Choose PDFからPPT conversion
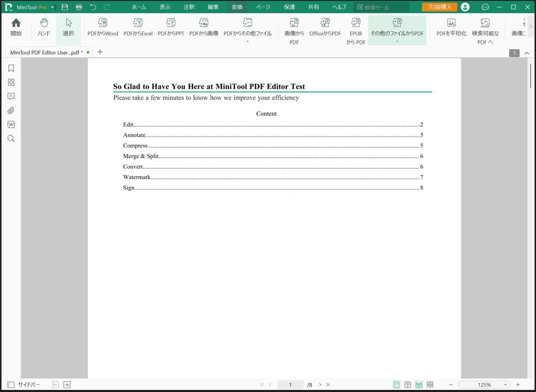 [170, 28]
